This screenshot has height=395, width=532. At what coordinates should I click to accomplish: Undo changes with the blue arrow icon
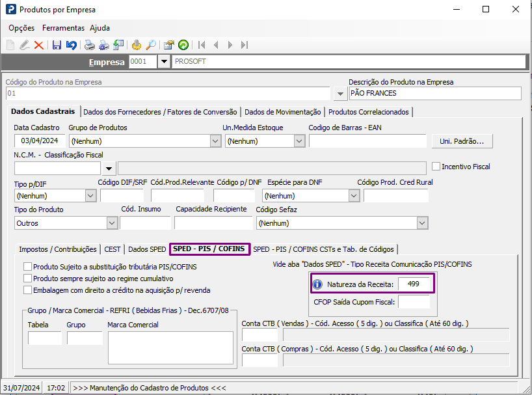[x=72, y=45]
